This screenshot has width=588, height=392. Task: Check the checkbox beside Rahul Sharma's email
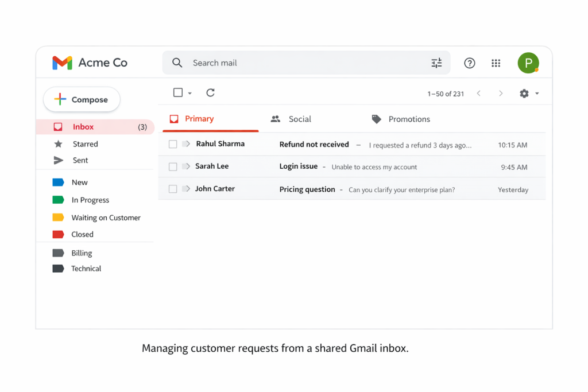[x=173, y=144]
